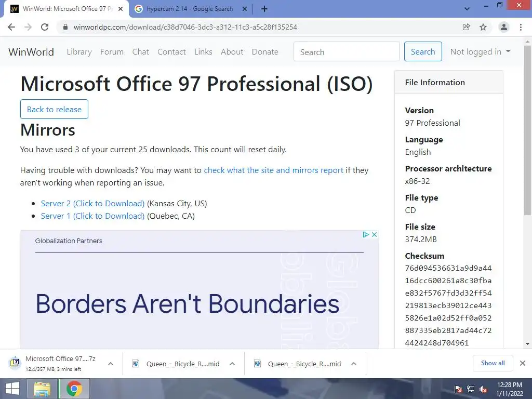The width and height of the screenshot is (532, 399).
Task: Click the browser forward arrow
Action: coord(28,27)
